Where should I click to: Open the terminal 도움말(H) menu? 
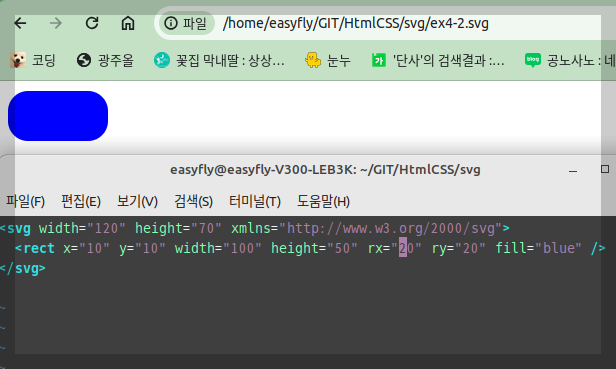click(323, 202)
